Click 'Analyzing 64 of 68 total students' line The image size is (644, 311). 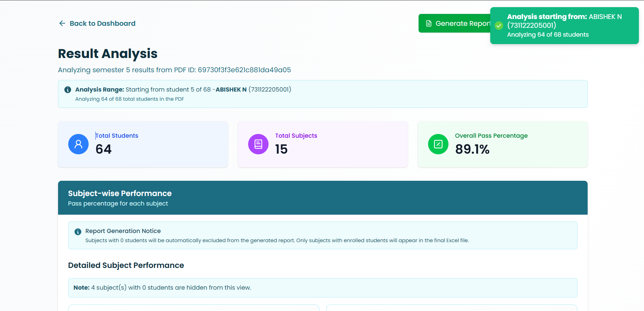pos(130,99)
